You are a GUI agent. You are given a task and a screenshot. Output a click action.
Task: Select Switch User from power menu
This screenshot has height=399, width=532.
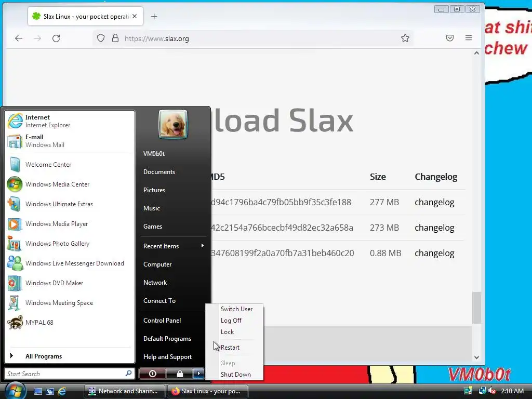(236, 309)
